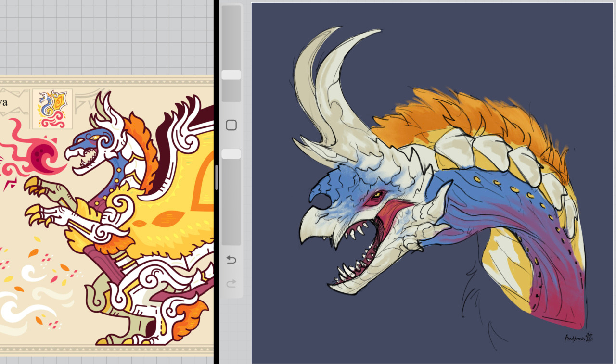The image size is (616, 364).
Task: Tap the small monster icon thumbnail
Action: [x=52, y=109]
